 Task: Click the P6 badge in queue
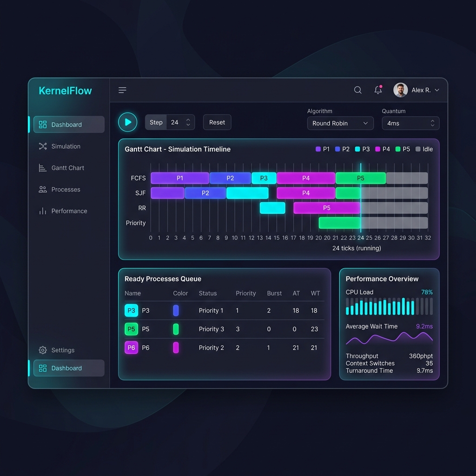pos(131,348)
